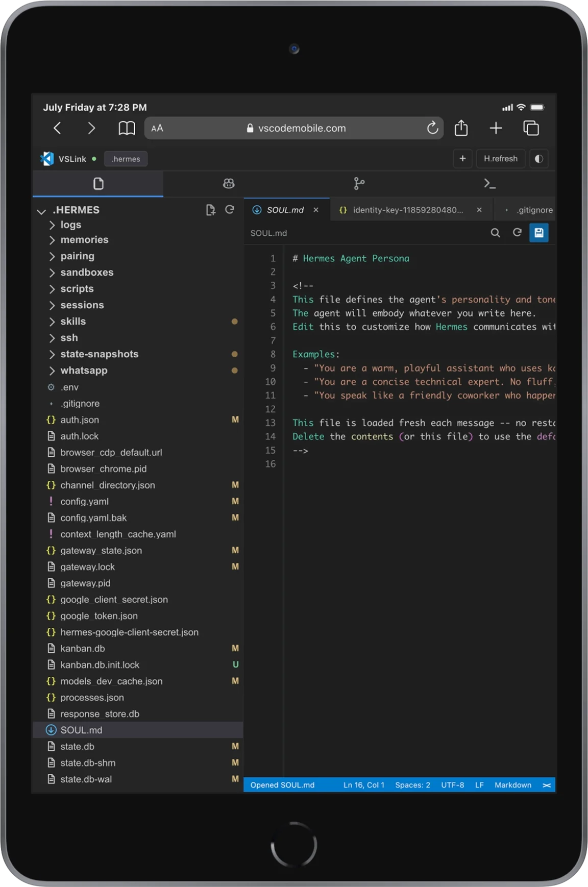The height and width of the screenshot is (887, 588).
Task: Switch to the Files explorer tab
Action: 98,184
